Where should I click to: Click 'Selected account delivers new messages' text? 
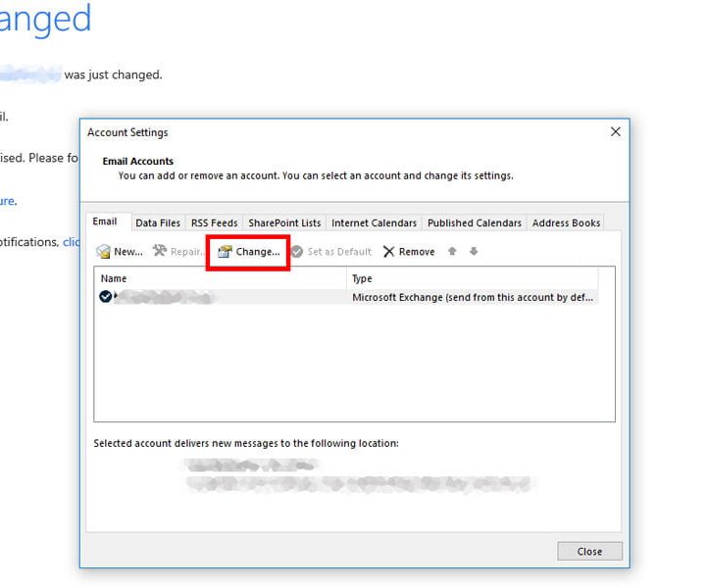pyautogui.click(x=246, y=443)
